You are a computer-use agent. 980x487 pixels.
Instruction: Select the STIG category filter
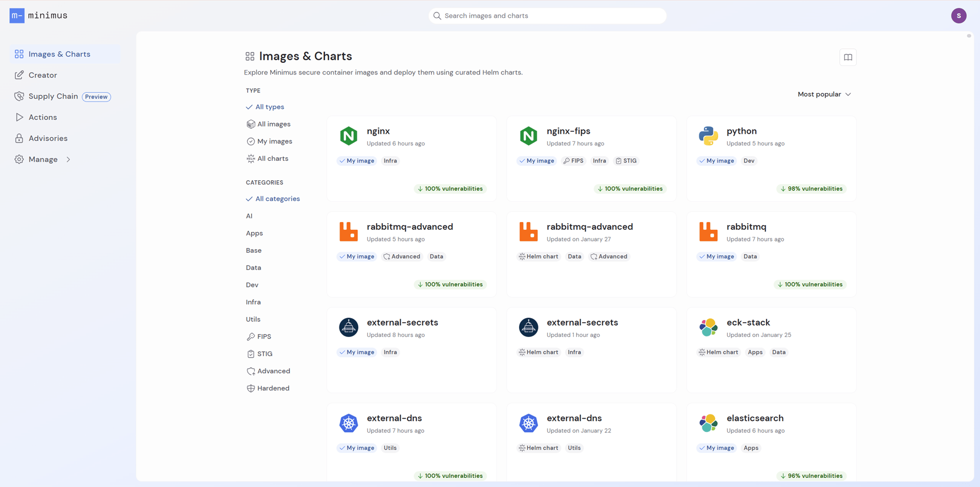pyautogui.click(x=259, y=354)
